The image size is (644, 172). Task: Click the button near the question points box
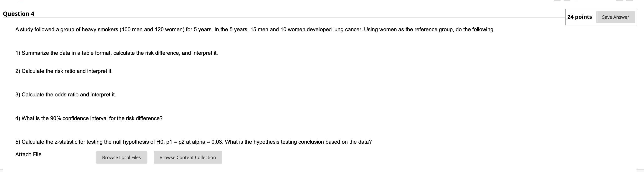(x=616, y=17)
